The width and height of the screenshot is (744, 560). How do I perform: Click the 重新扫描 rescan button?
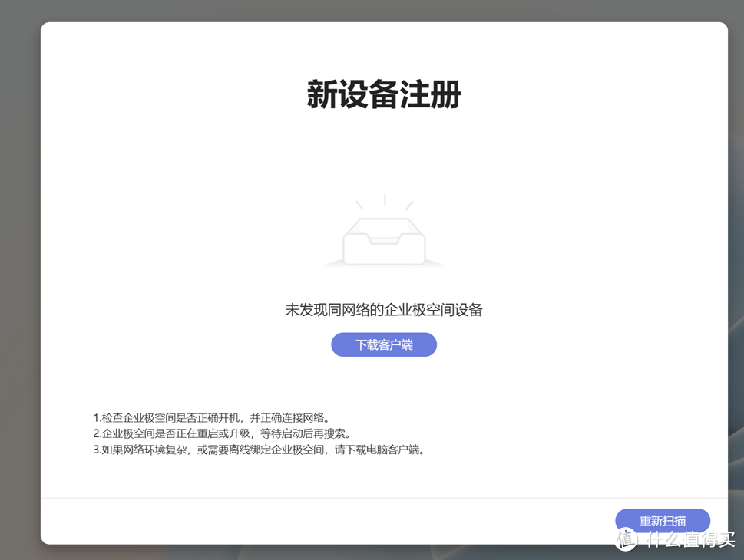click(662, 520)
